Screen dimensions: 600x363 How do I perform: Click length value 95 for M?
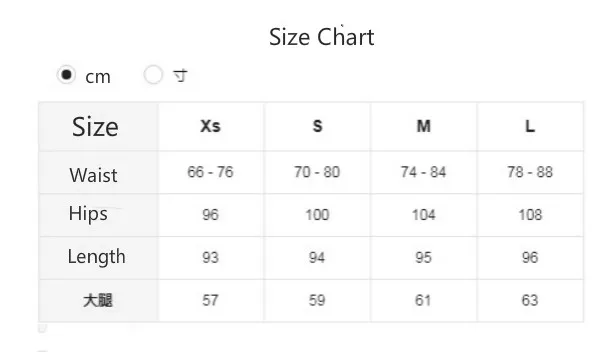[424, 257]
